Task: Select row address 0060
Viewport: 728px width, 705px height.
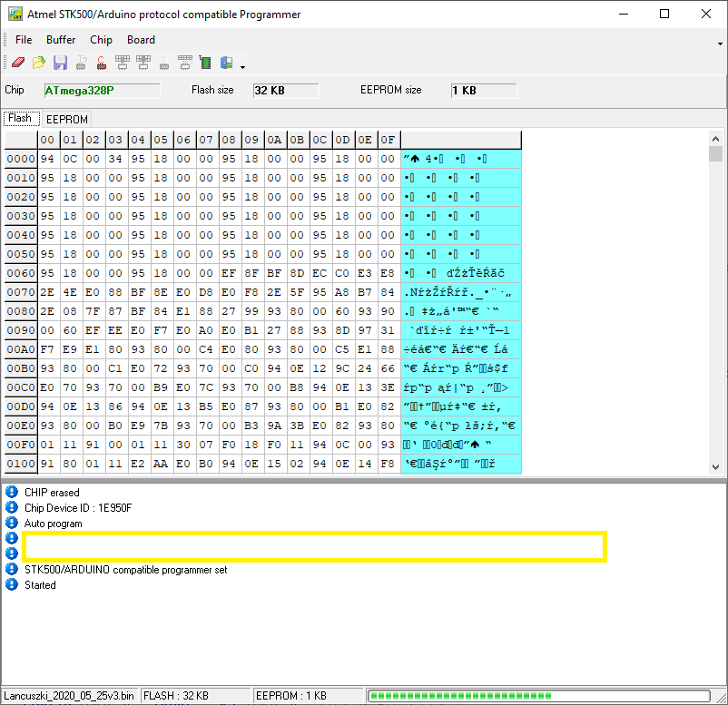Action: tap(21, 273)
